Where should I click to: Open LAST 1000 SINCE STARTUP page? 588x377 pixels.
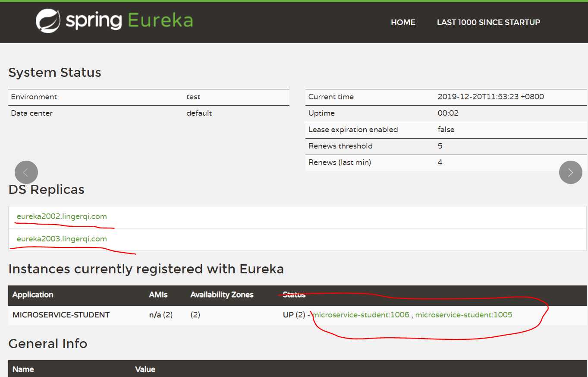488,22
